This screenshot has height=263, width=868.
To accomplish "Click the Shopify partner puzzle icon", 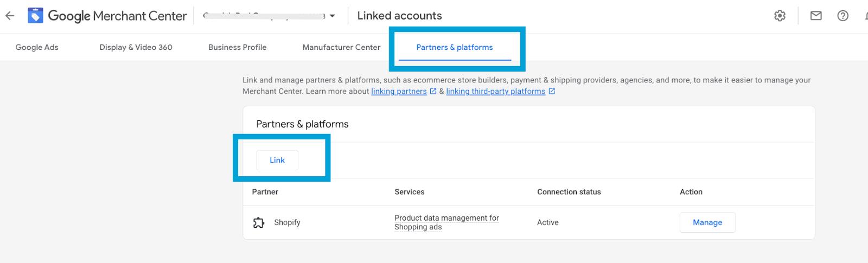I will pos(259,222).
